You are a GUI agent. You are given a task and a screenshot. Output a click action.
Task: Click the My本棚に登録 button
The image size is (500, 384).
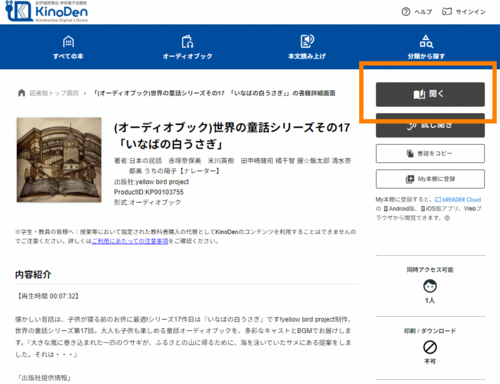[430, 179]
